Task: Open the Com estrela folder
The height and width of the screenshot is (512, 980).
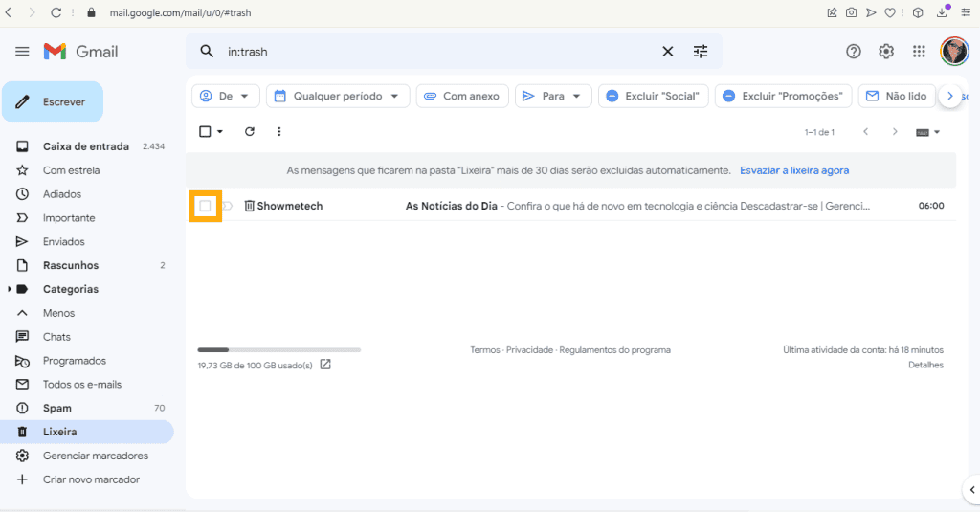Action: [x=71, y=170]
